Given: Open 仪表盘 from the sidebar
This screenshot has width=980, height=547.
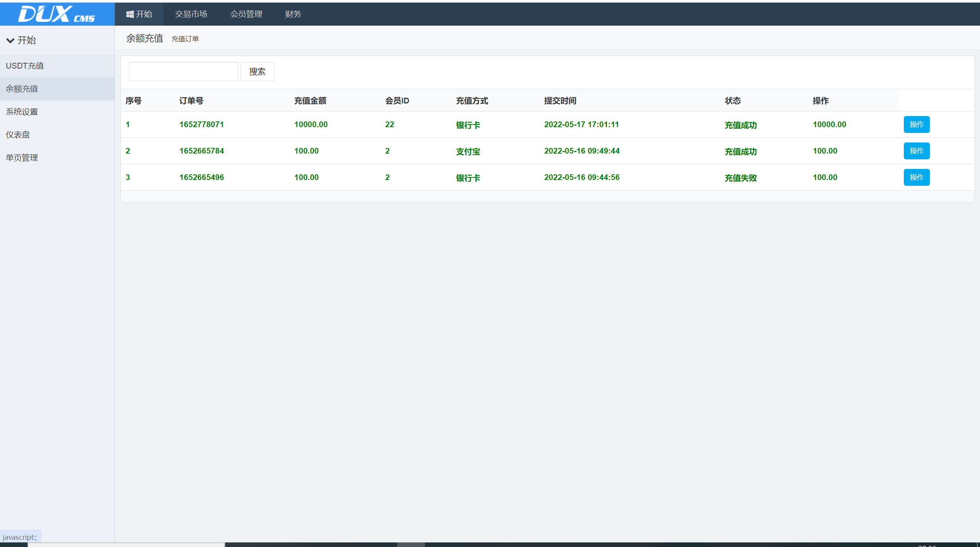Looking at the screenshot, I should [18, 135].
